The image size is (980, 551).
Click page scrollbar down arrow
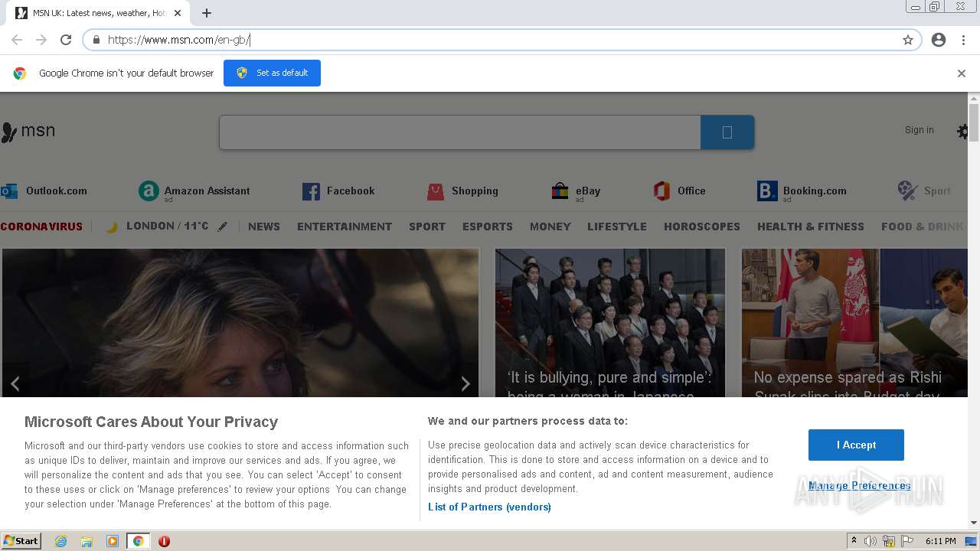(x=974, y=523)
